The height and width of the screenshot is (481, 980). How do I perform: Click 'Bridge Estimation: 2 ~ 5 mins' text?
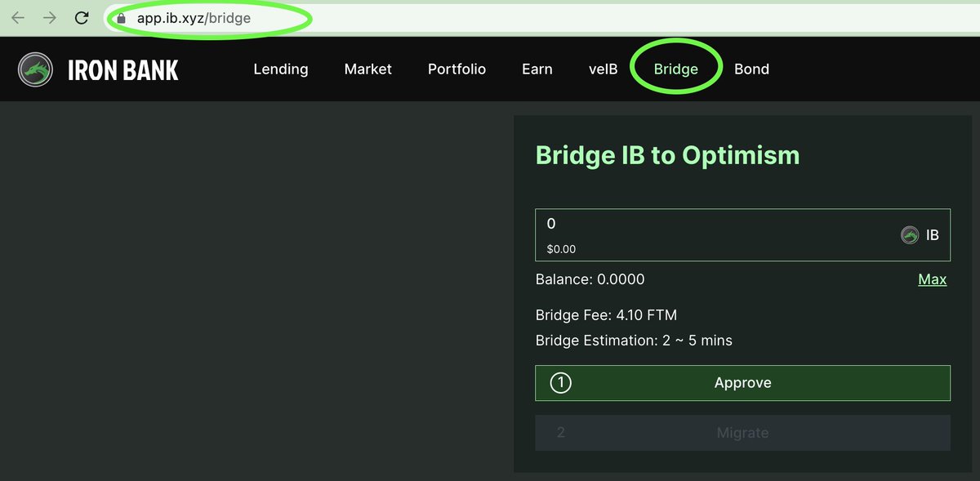pos(634,341)
